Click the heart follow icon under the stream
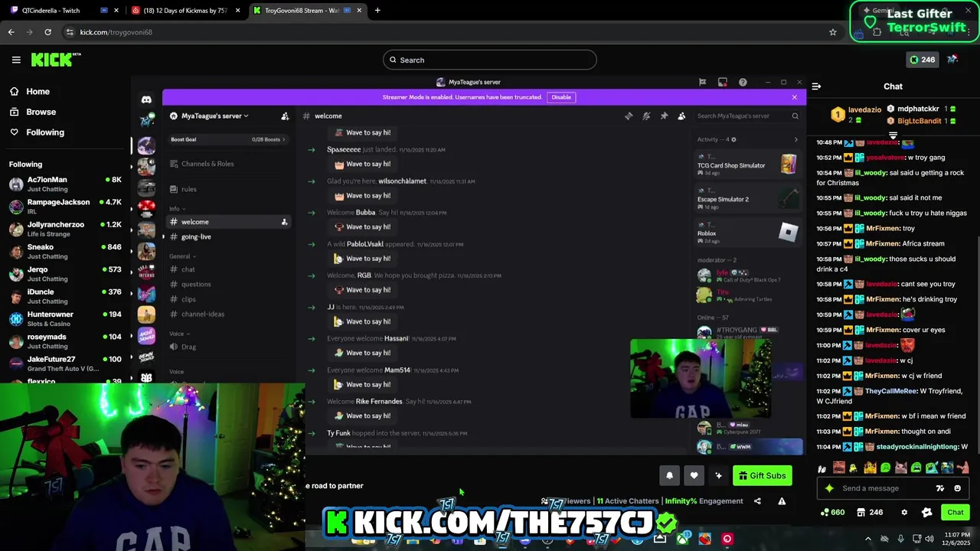The width and height of the screenshot is (980, 551). click(x=694, y=476)
